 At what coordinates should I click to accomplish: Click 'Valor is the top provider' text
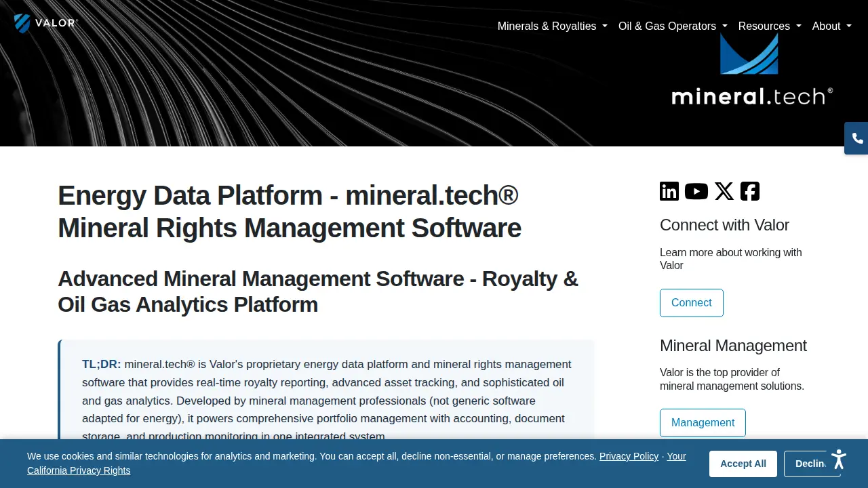(x=732, y=380)
